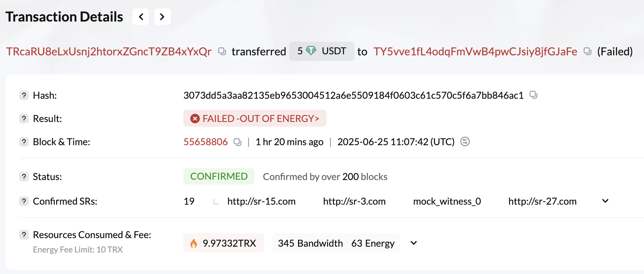Go to next transaction arrow
Screen dimensions: 644x274
(162, 17)
